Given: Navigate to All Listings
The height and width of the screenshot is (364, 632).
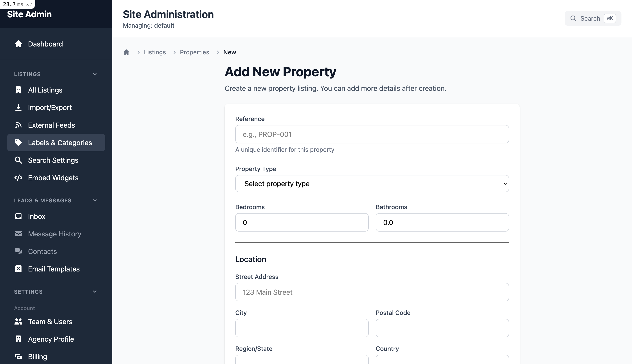Looking at the screenshot, I should [x=45, y=90].
